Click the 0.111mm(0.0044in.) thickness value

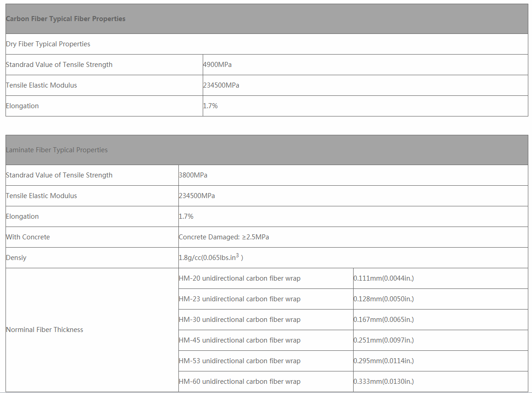pos(384,278)
